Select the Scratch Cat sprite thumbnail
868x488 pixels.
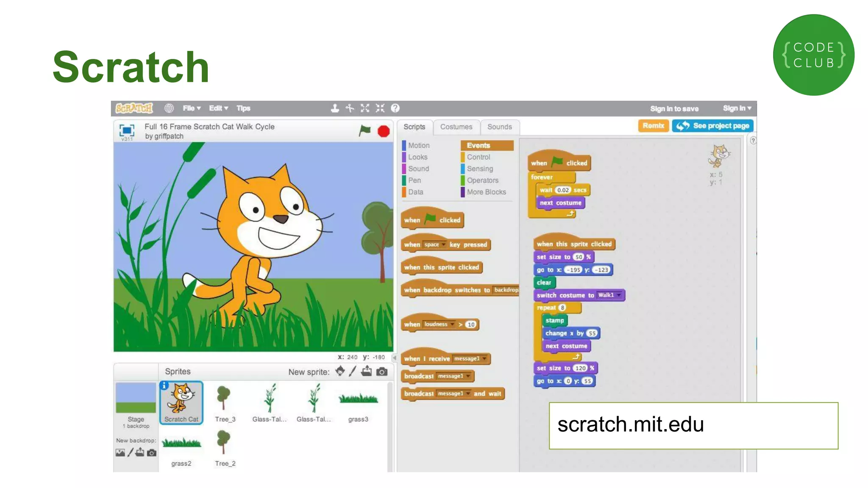[x=181, y=402]
